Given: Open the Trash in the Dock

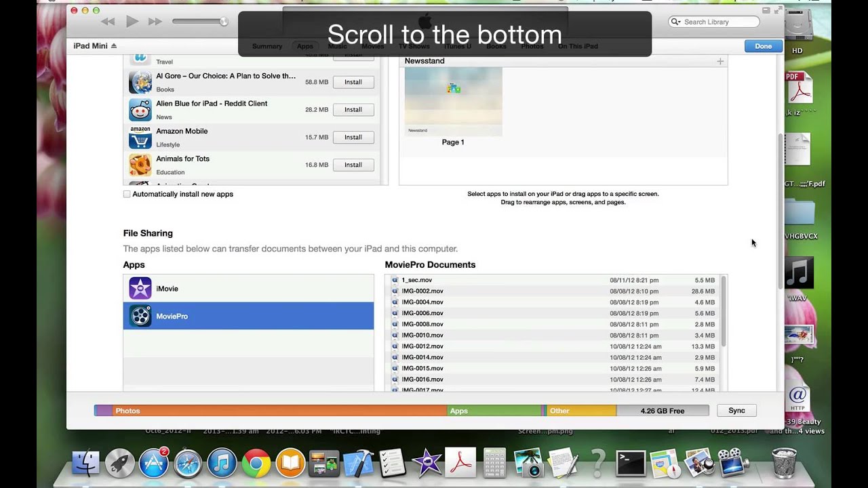Looking at the screenshot, I should click(x=785, y=464).
